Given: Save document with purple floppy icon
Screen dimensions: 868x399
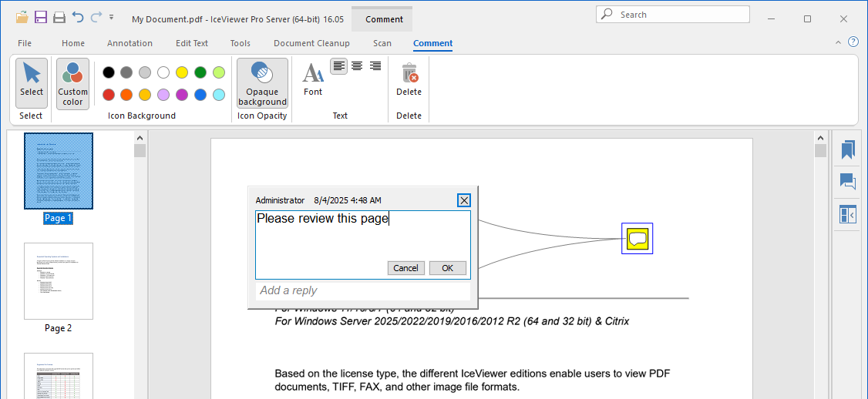Looking at the screenshot, I should click(40, 17).
